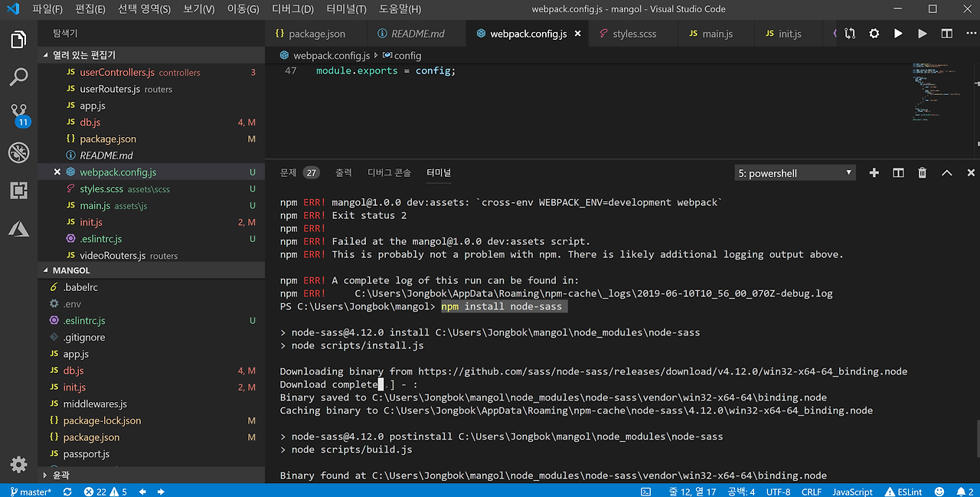Kill terminal with trash icon
This screenshot has width=980, height=497.
tap(923, 173)
